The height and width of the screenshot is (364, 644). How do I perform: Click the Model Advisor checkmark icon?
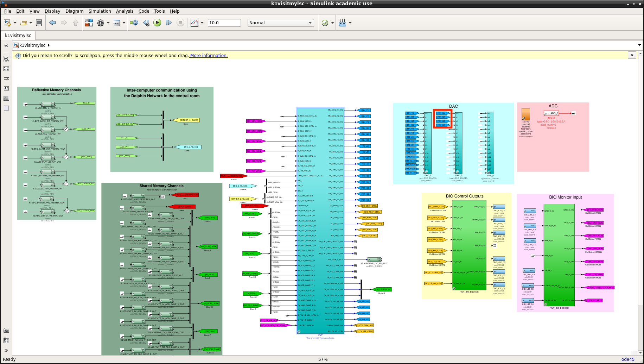(325, 23)
